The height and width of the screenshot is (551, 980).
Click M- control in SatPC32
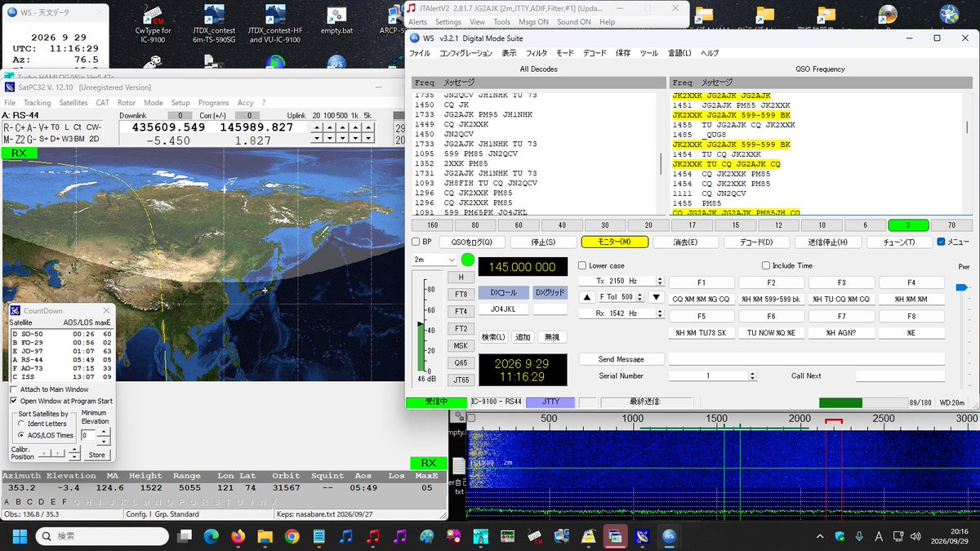7,139
